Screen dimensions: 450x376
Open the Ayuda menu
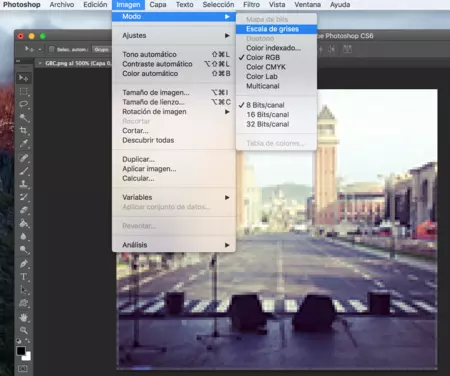click(x=340, y=5)
